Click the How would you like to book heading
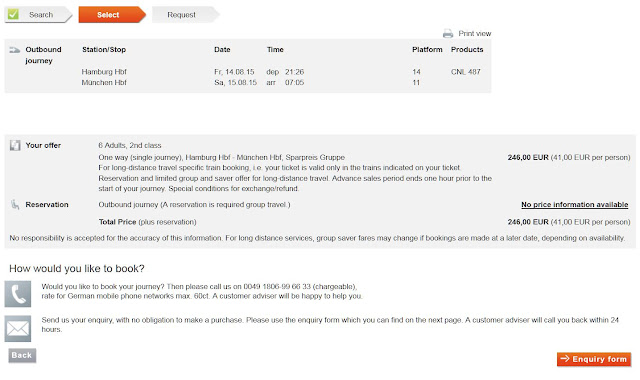The width and height of the screenshot is (640, 380). click(x=77, y=269)
